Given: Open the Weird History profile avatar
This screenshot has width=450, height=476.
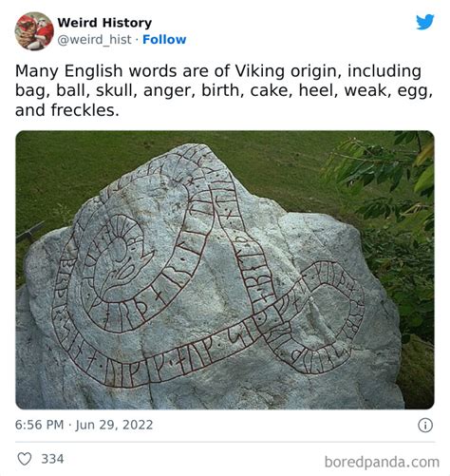Looking at the screenshot, I should [34, 31].
